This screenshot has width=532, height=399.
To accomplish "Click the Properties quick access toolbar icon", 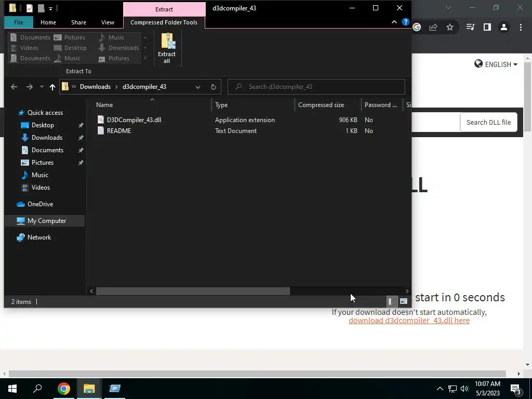I will [30, 8].
